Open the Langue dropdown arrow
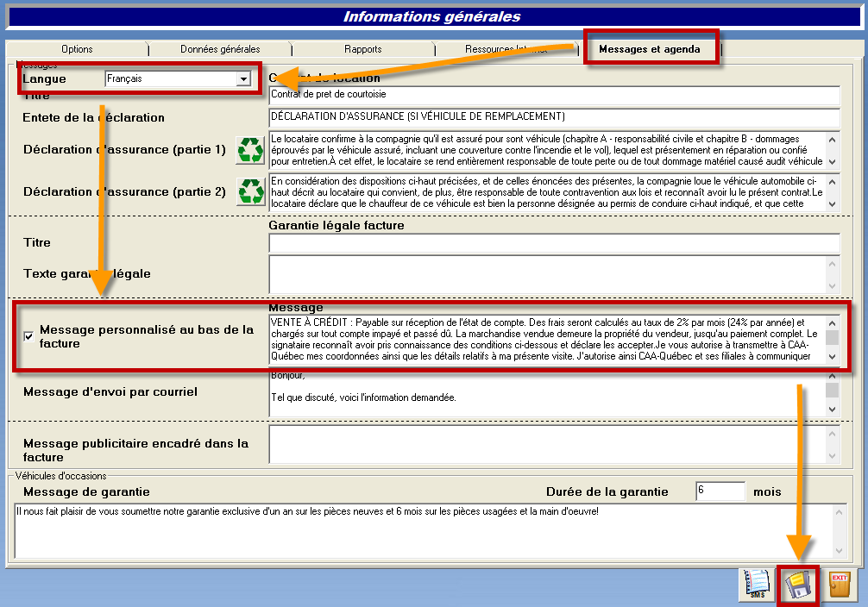Screen dimensions: 868x607 [243, 79]
